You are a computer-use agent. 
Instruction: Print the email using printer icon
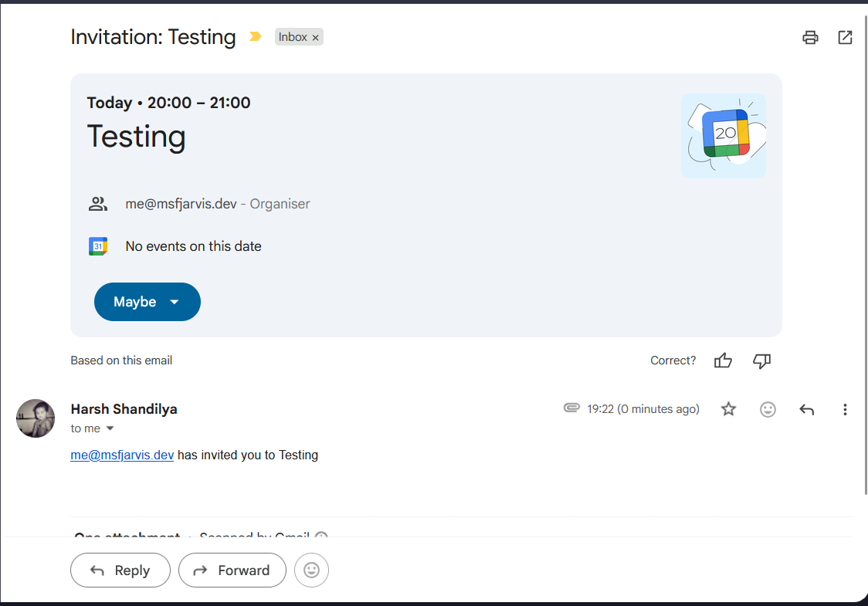(x=810, y=37)
